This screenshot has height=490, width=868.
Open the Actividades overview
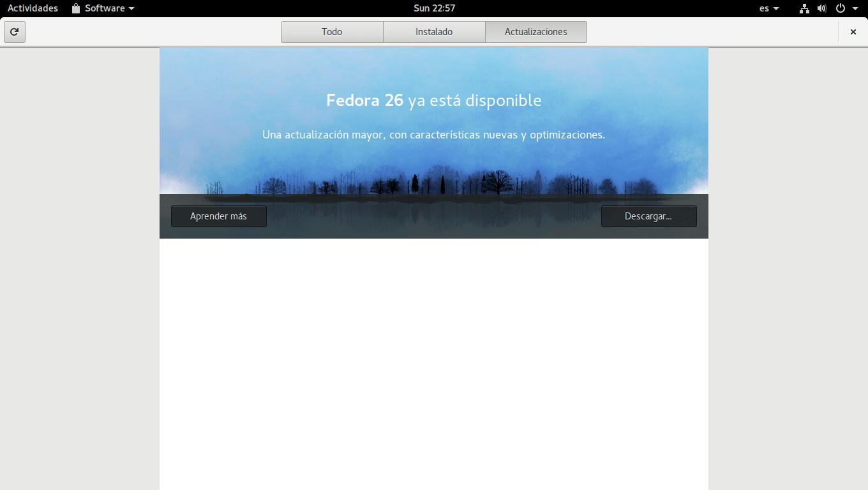click(33, 8)
